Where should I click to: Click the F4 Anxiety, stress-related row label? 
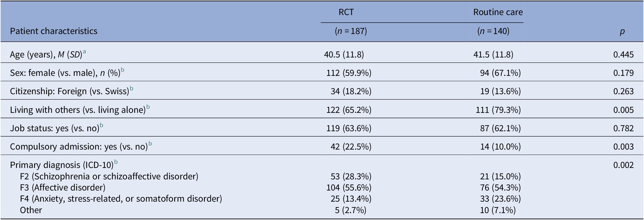click(x=121, y=199)
